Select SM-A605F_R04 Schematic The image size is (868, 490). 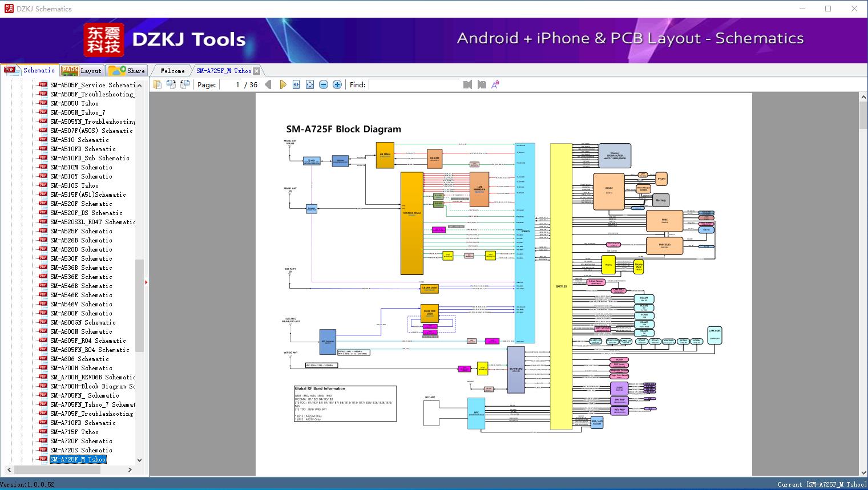[x=88, y=341]
